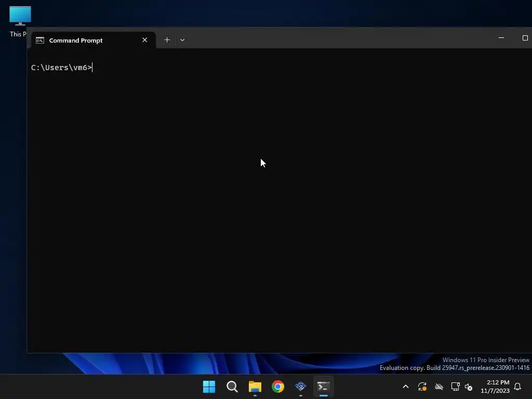
Task: Open the update sync tray icon
Action: pyautogui.click(x=422, y=387)
